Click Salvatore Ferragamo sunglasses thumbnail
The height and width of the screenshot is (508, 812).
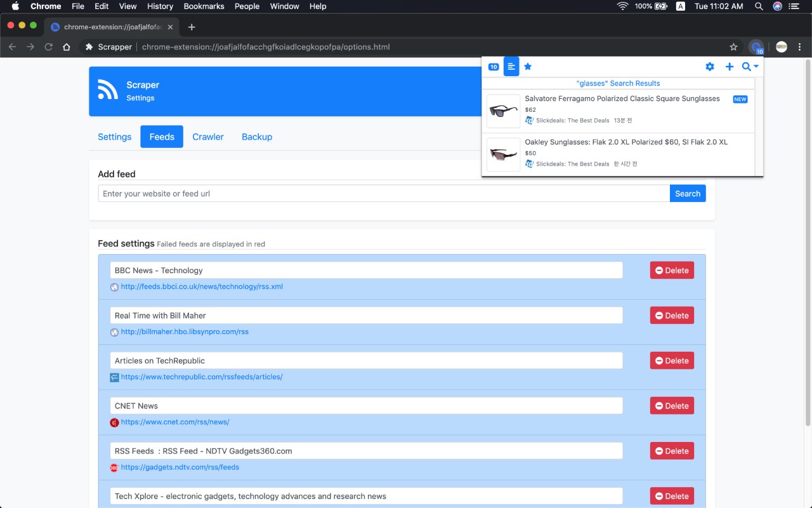503,111
